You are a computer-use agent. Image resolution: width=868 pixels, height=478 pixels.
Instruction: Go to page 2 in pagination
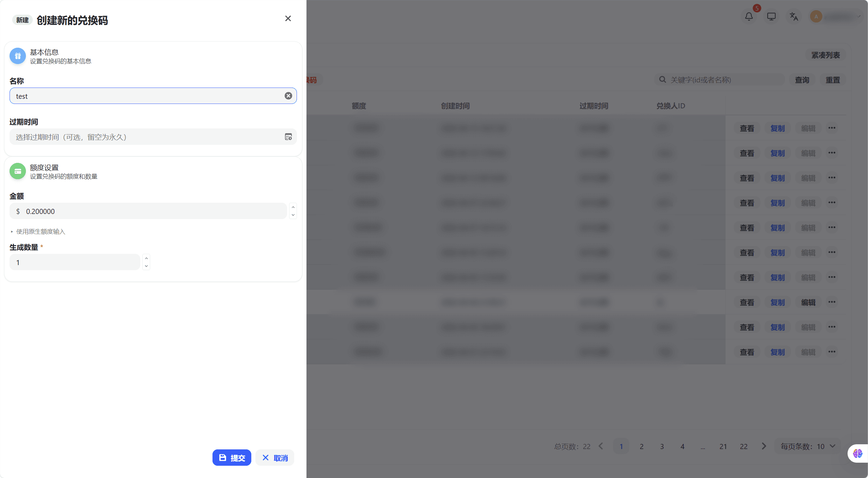[641, 446]
